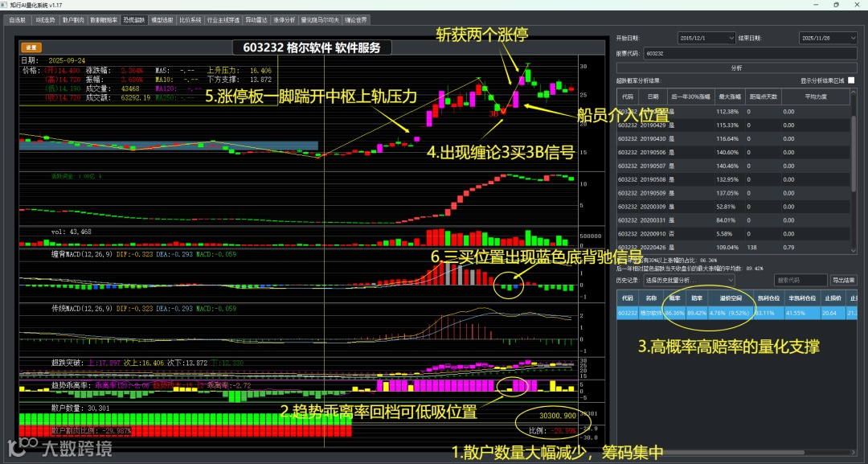Screen dimensions: 868x464
Task: Switch to the 模型选股 tab
Action: point(162,20)
